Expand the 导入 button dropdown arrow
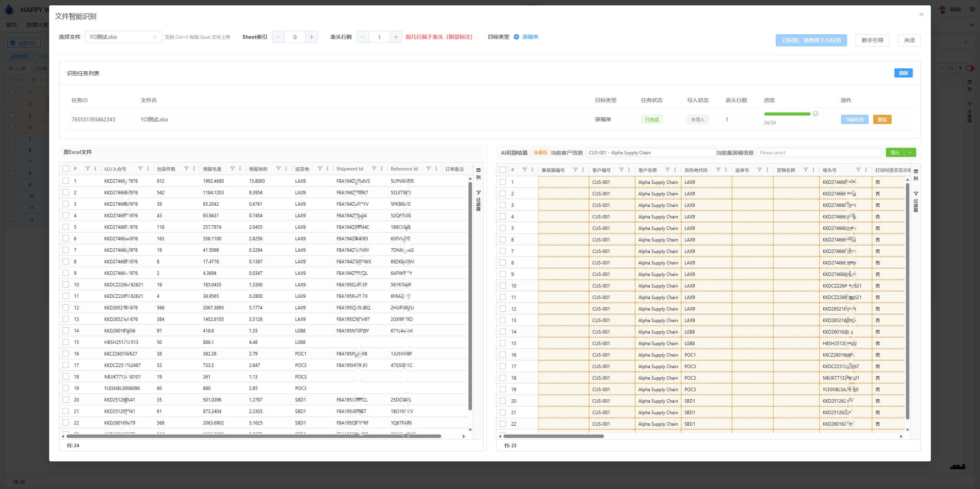Screen dimensions: 980x489 click(910, 153)
